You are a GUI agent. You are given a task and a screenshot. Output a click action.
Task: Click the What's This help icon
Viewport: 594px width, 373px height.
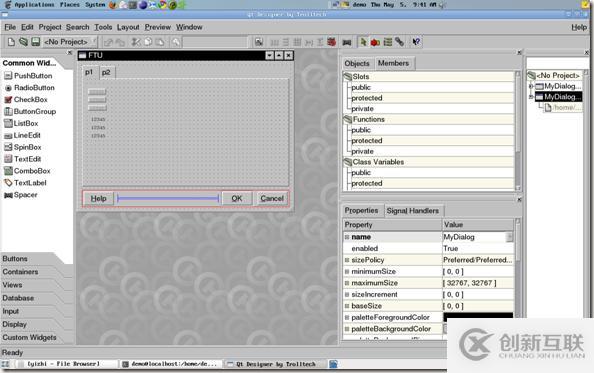416,42
